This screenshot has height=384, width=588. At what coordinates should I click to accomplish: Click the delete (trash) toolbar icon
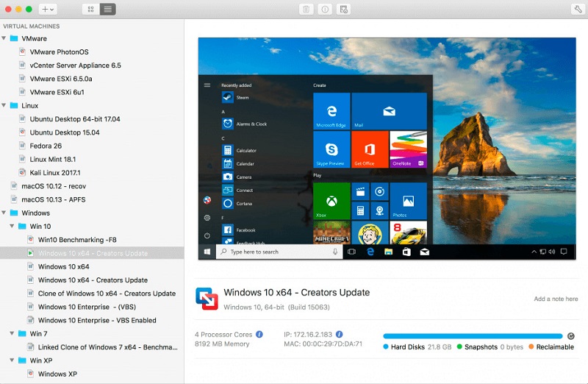coord(306,10)
